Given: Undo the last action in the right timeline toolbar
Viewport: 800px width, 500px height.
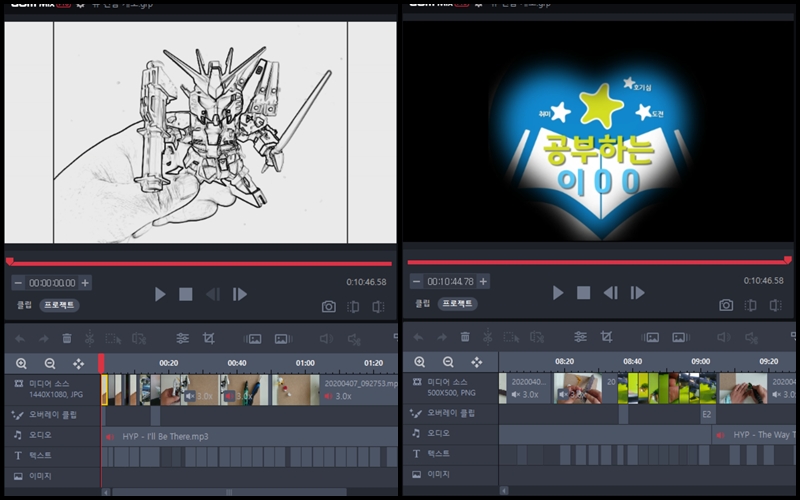Looking at the screenshot, I should click(418, 337).
